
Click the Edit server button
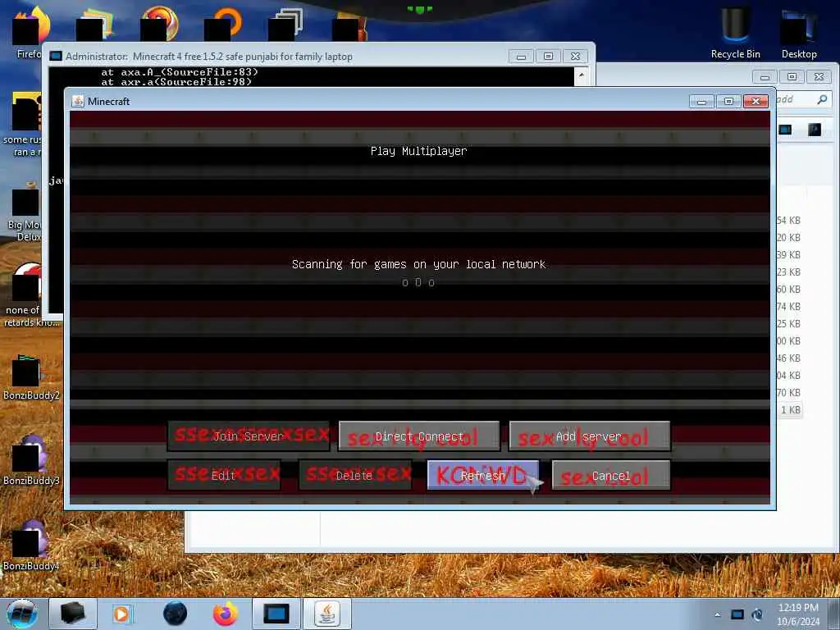coord(224,475)
